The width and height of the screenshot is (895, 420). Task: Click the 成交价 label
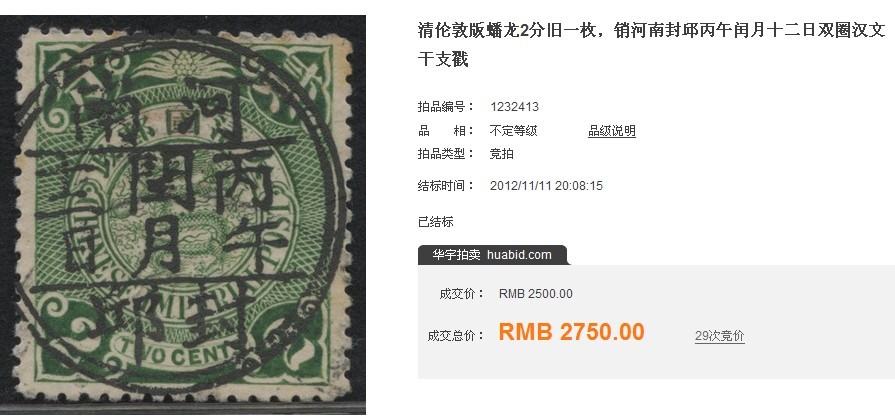pos(461,294)
